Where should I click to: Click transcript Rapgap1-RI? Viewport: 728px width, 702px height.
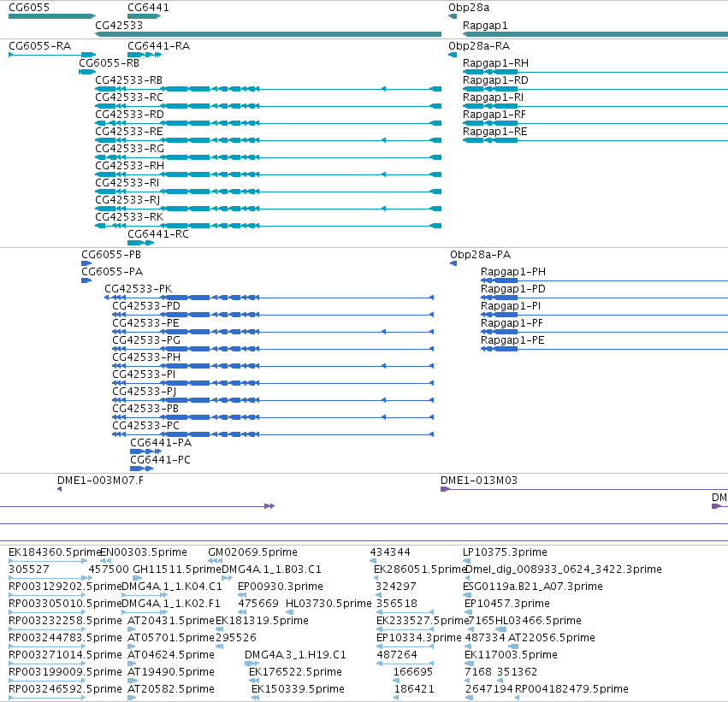493,97
